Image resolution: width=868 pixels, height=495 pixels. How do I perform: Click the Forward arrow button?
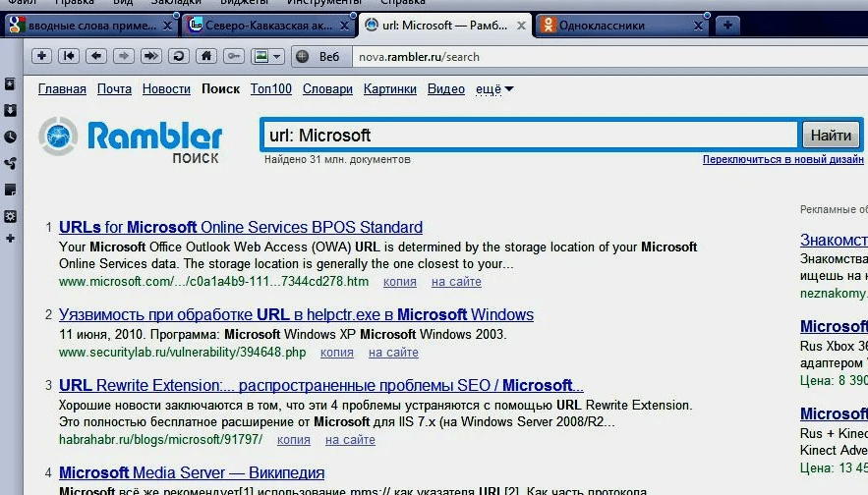pos(124,56)
